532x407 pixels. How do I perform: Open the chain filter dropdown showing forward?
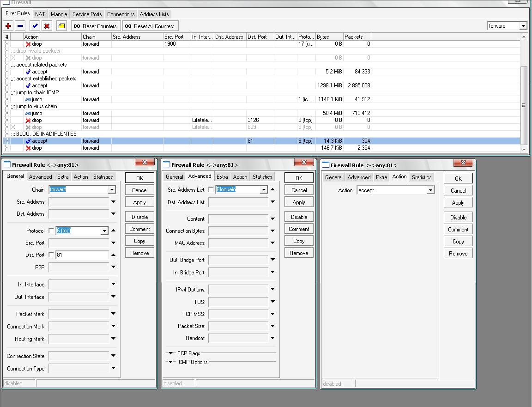(x=523, y=26)
